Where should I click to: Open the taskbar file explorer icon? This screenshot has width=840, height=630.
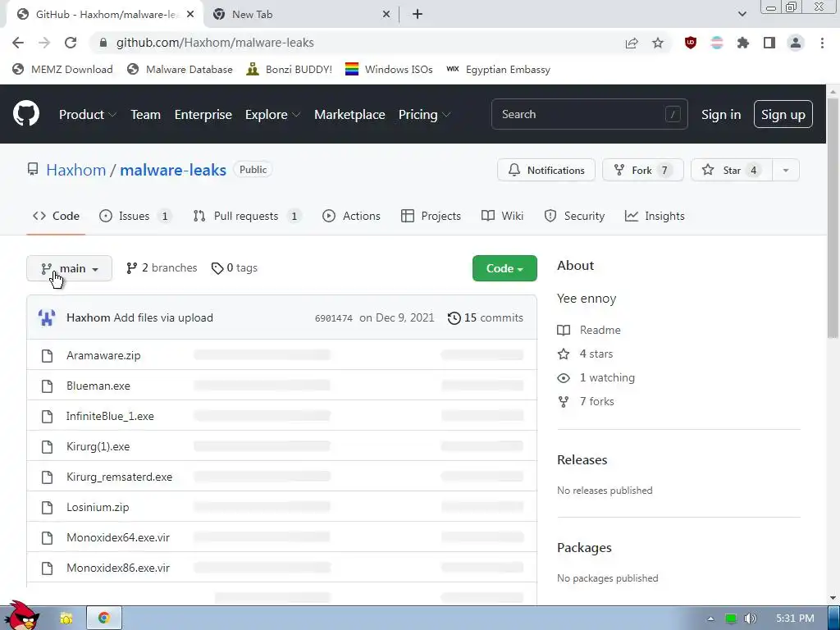coord(66,619)
